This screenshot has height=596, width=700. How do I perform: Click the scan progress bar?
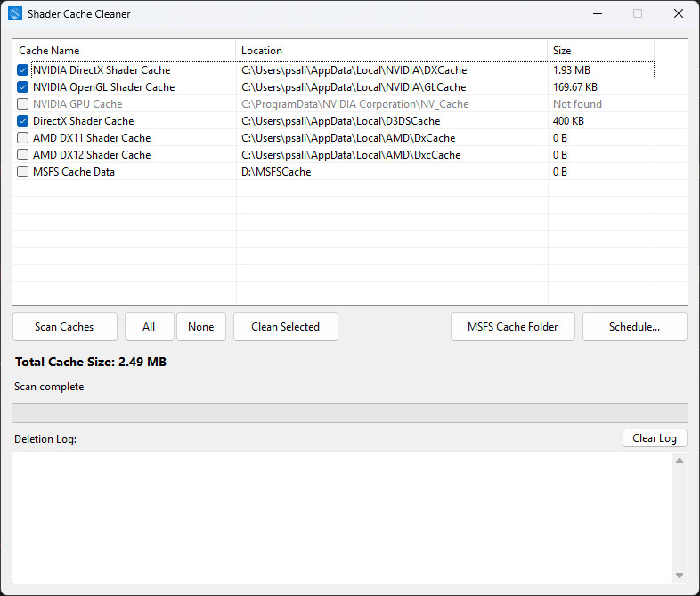pos(349,412)
